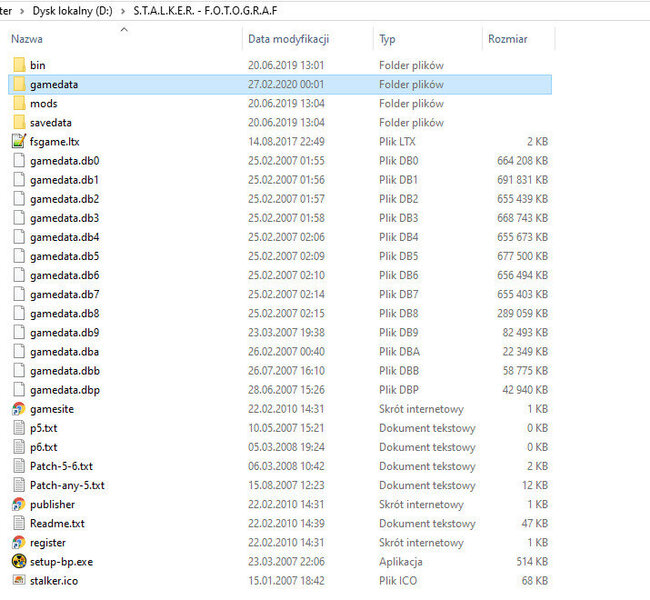Click the gamedata.db9 file icon
Screen dimensions: 650x600
pos(19,332)
